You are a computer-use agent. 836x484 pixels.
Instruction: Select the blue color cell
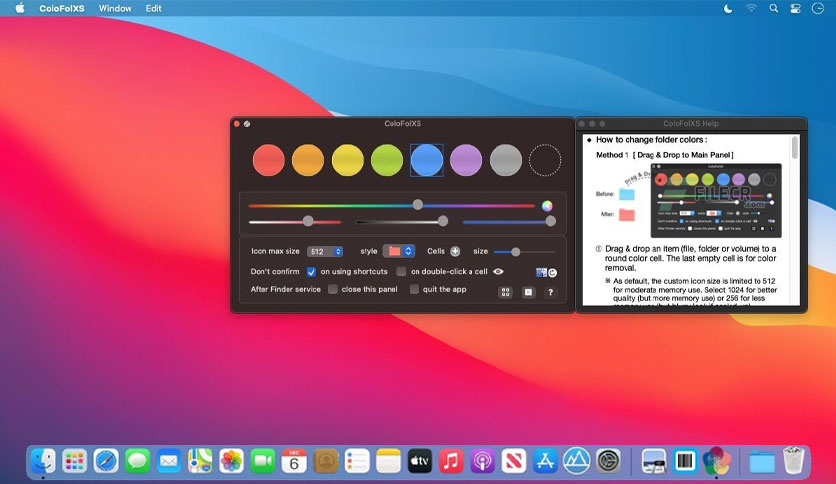pos(427,160)
